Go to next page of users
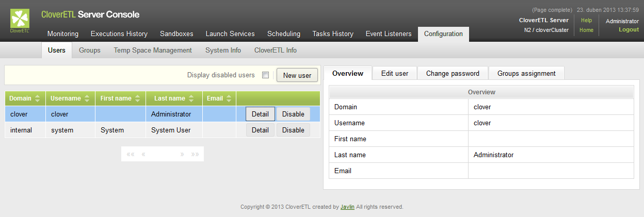This screenshot has height=217, width=644. [182, 154]
